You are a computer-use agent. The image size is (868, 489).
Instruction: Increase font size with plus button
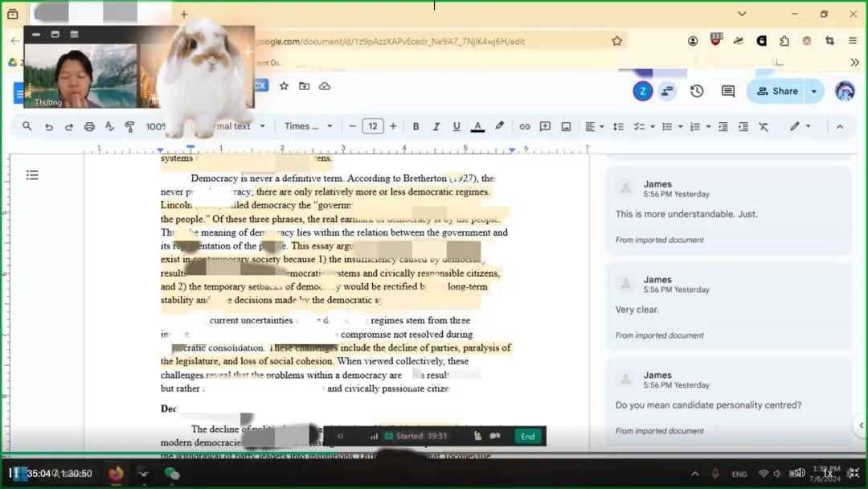coord(393,126)
